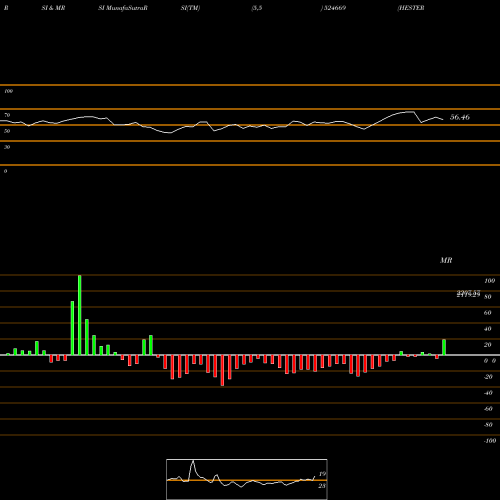Viewport: 500px width, 500px height.
Task: Click the RSI axis label 50
Action: click(x=7, y=131)
